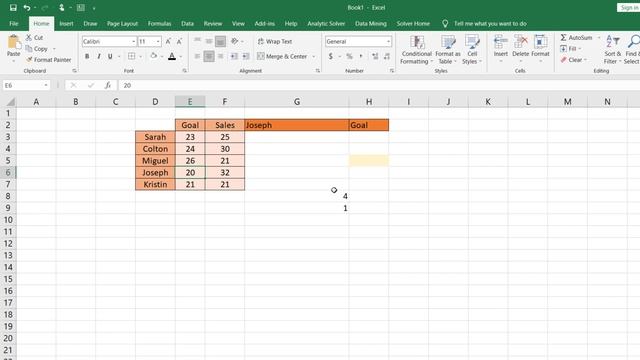The image size is (640, 360).
Task: Open the Calibri font name dropdown
Action: point(133,42)
